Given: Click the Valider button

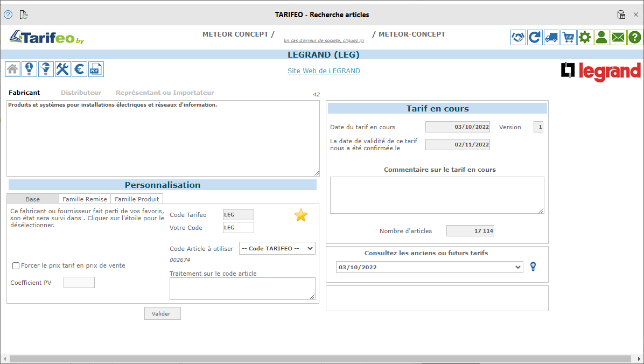Looking at the screenshot, I should point(163,313).
